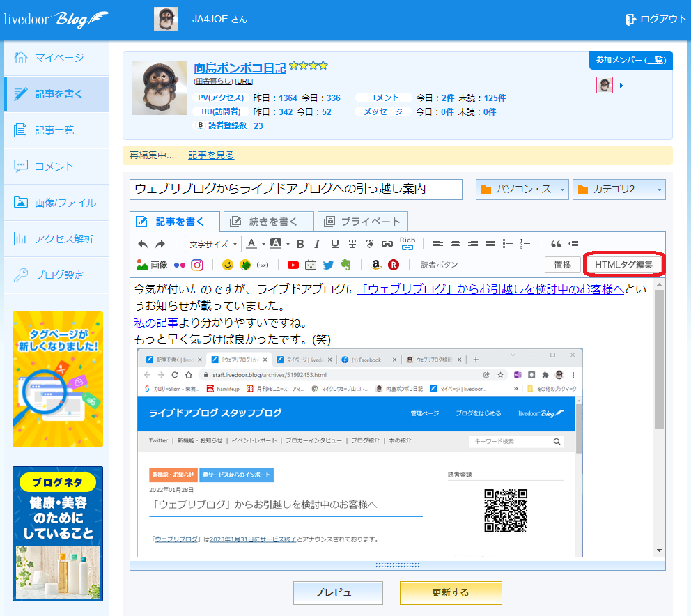Expand the カテゴリ2 dropdown
Viewport: 691px width, 616px height.
619,190
